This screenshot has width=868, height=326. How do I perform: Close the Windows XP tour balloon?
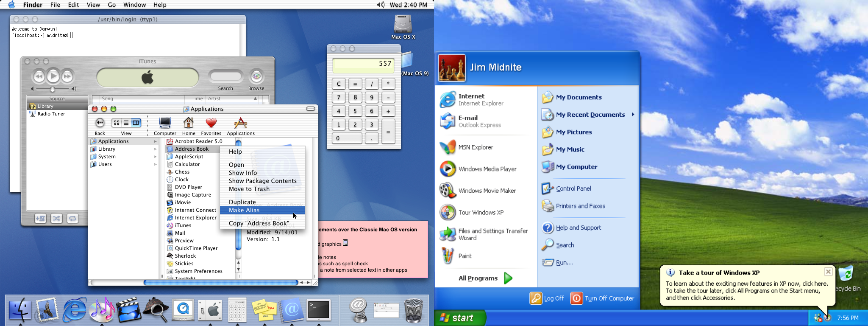(x=828, y=272)
